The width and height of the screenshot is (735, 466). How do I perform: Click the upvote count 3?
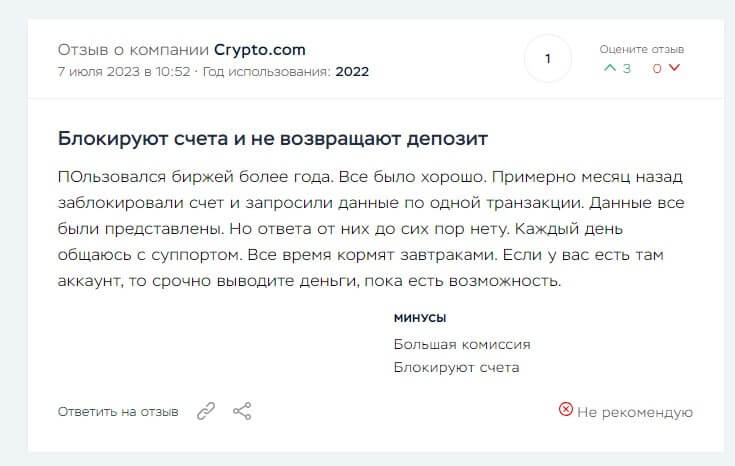pyautogui.click(x=627, y=68)
